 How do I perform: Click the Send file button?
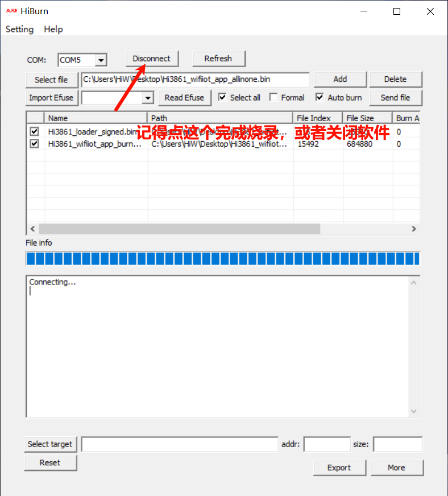click(395, 97)
